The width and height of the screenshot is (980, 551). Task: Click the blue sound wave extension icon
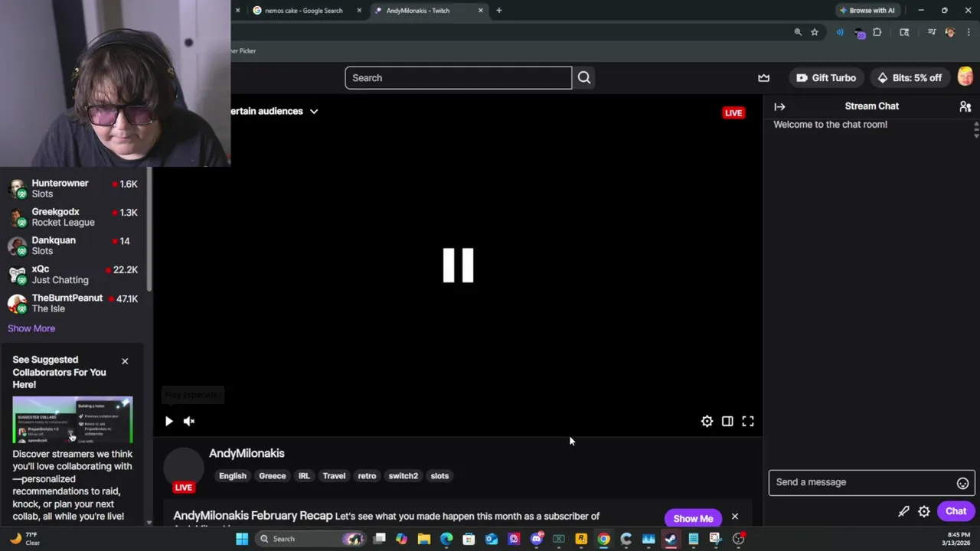pyautogui.click(x=840, y=32)
